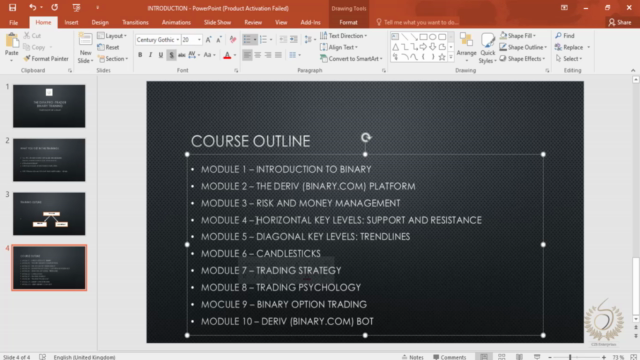This screenshot has width=640, height=360.
Task: Switch to Reading view
Action: [x=519, y=357]
